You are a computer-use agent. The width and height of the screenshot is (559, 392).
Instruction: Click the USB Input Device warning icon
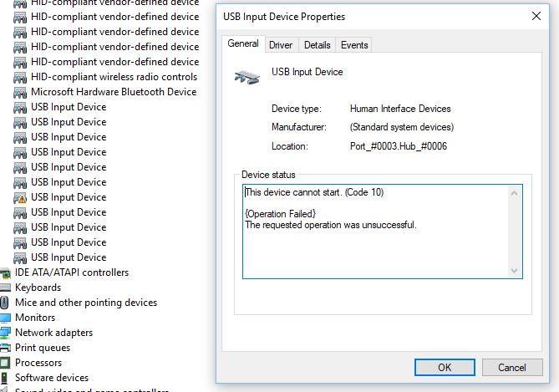pyautogui.click(x=20, y=197)
